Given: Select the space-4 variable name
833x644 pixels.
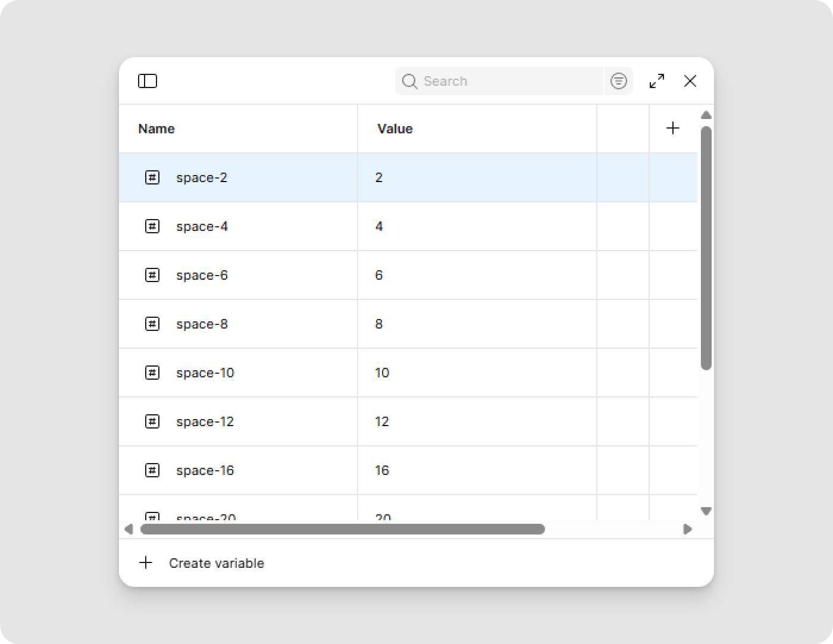Looking at the screenshot, I should click(202, 226).
